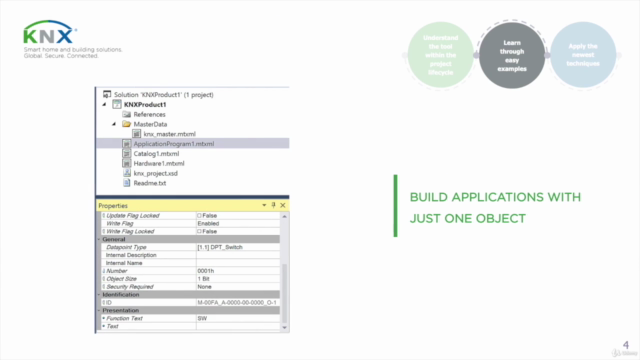Click the References node icon
This screenshot has width=640, height=360.
pyautogui.click(x=127, y=114)
